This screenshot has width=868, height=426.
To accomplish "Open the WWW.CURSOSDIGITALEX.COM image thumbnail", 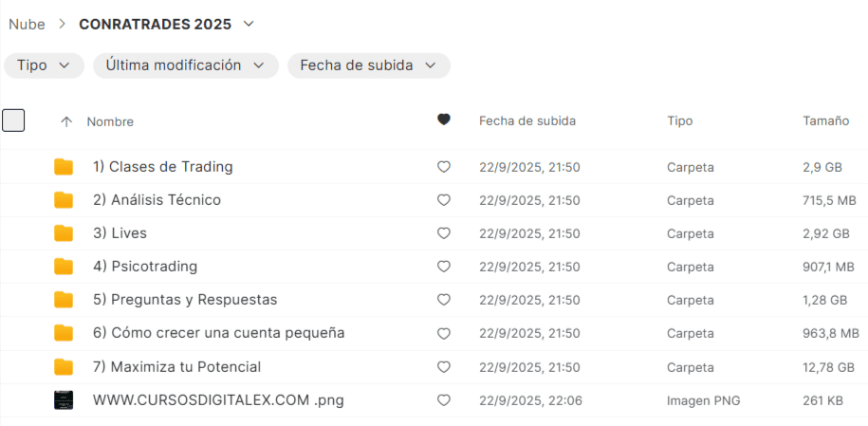I will coord(64,400).
